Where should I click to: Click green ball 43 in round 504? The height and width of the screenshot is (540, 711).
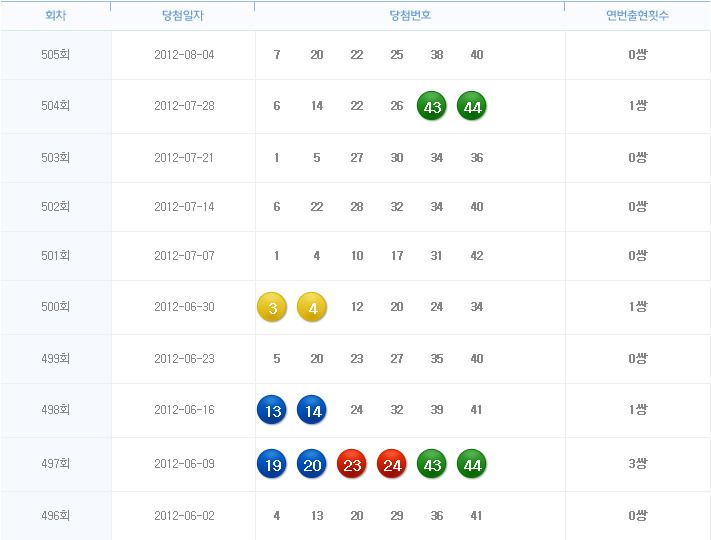pos(432,106)
